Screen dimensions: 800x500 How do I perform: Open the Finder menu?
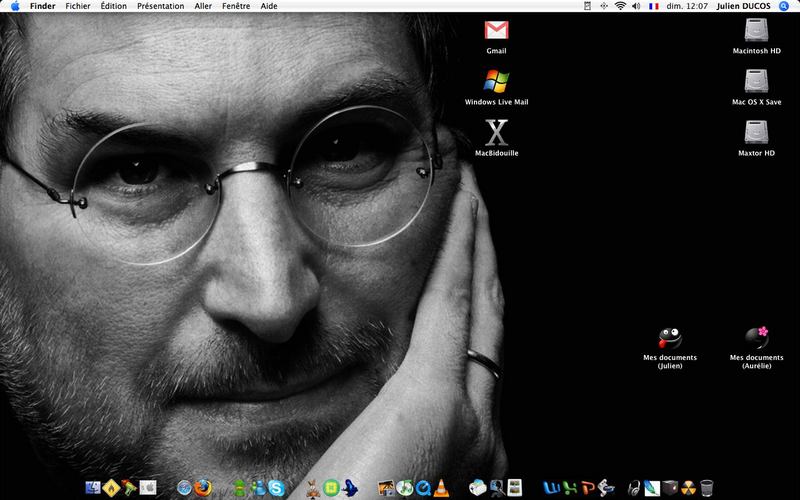pyautogui.click(x=42, y=6)
